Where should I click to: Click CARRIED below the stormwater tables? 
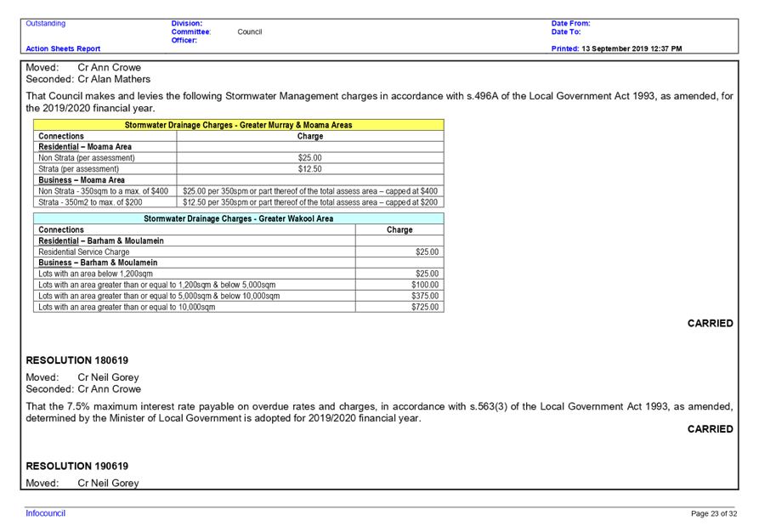pyautogui.click(x=710, y=323)
